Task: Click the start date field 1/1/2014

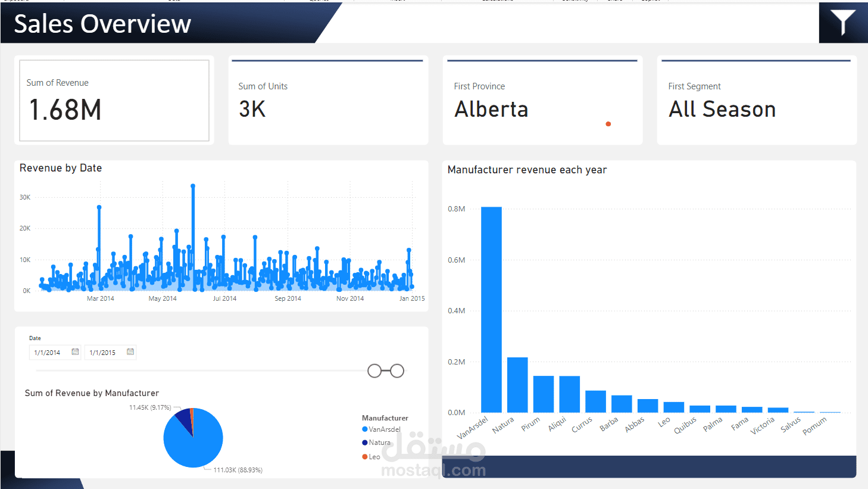Action: click(x=48, y=353)
